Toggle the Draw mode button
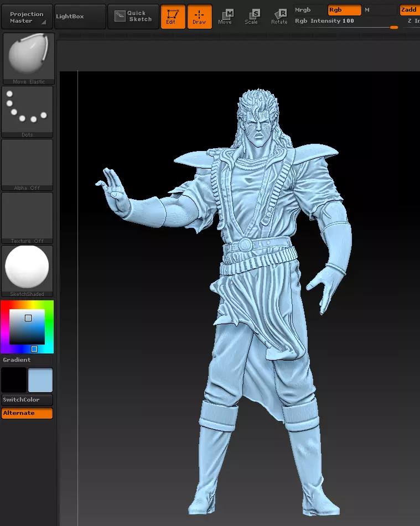420x526 pixels. pos(199,17)
